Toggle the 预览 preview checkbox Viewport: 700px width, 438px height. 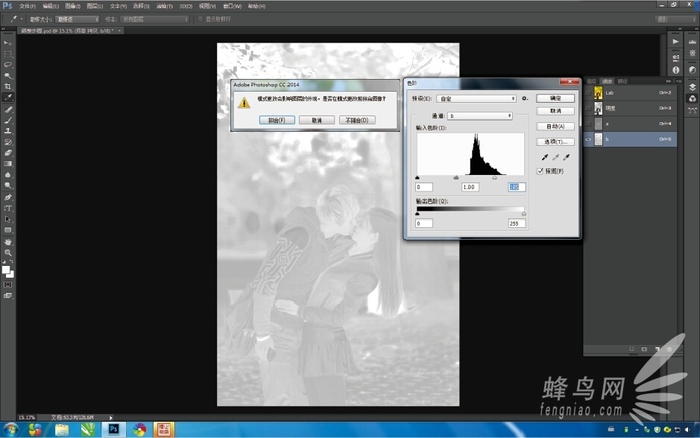click(x=540, y=171)
